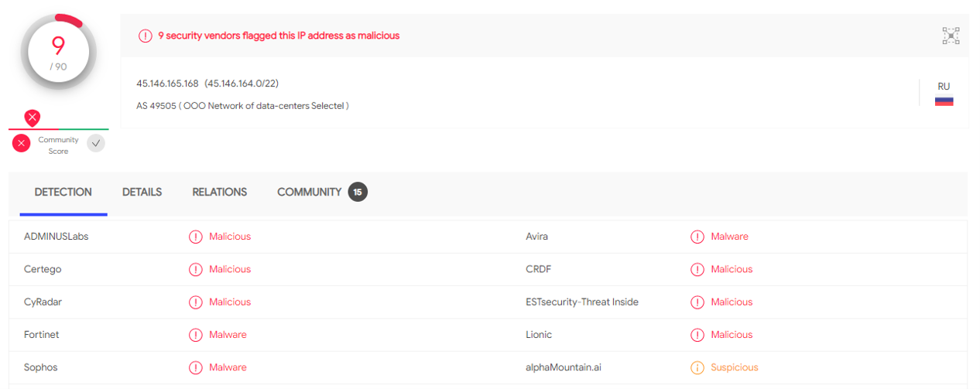Click the red X community downvote button

(22, 143)
